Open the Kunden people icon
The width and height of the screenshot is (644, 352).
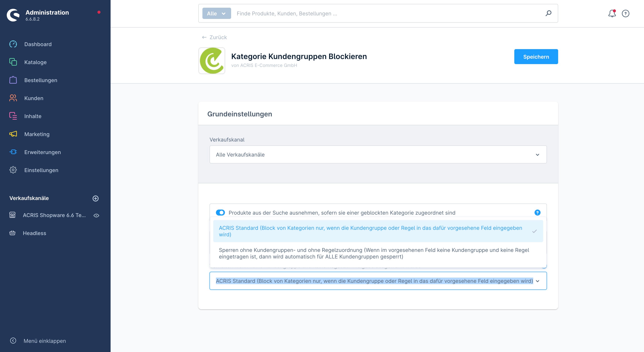(13, 98)
